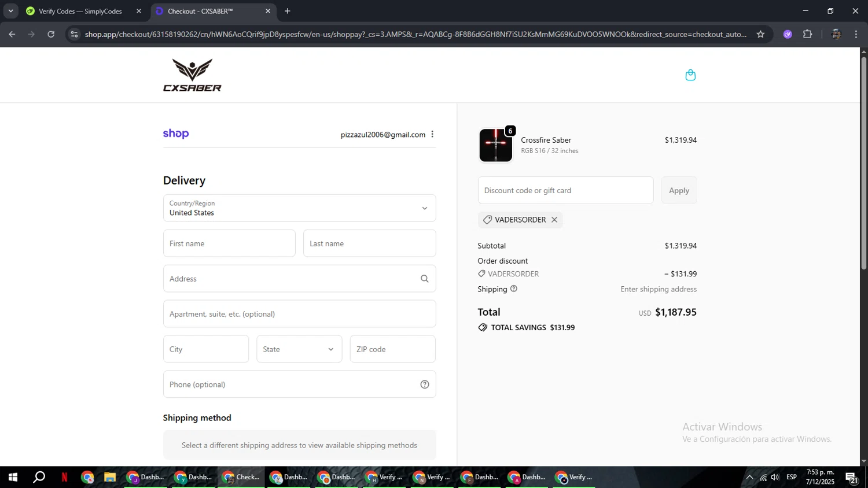Close the Verify Codes — SimplyCodes tab
868x488 pixels.
139,11
